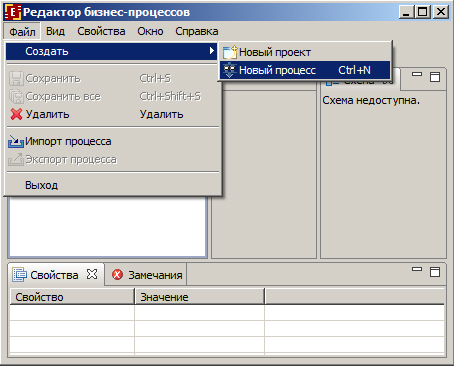Viewport: 454px width, 367px height.
Task: Close the Редактор бизнес-процессов window
Action: tap(441, 12)
